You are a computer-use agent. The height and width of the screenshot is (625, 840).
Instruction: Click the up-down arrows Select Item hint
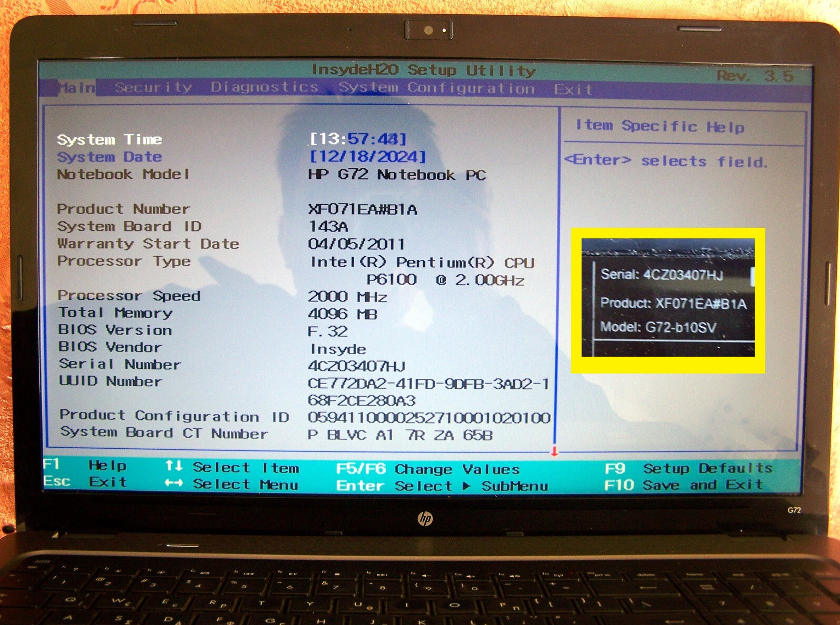pyautogui.click(x=232, y=467)
